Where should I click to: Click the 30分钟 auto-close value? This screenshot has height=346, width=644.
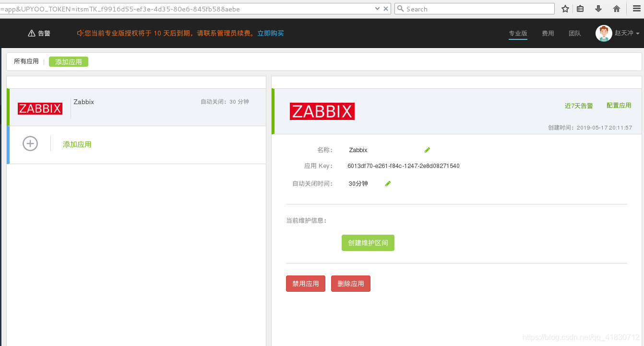tap(358, 184)
